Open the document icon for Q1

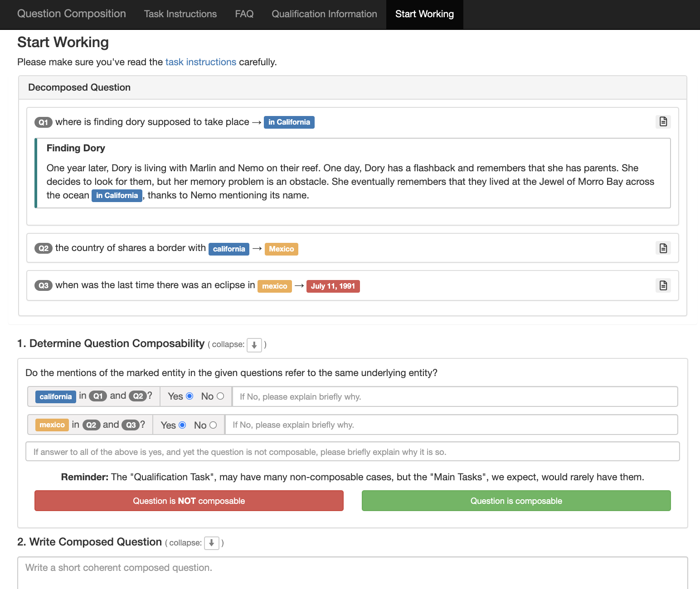[x=663, y=121]
